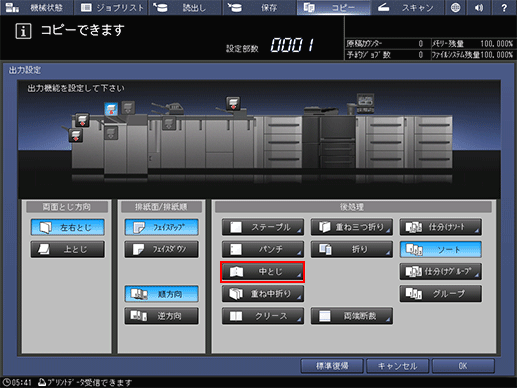Select gray tray icon next to blue tray
517x388 pixels.
click(x=128, y=108)
